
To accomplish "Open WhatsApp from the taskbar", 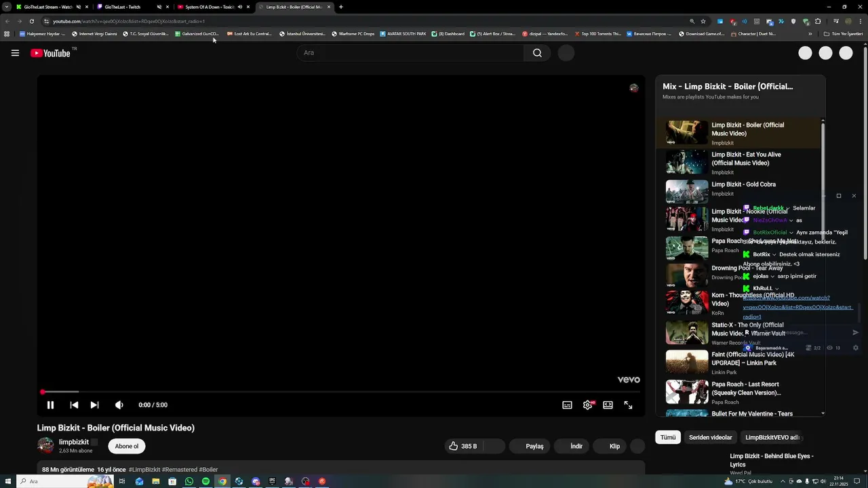I will (189, 481).
